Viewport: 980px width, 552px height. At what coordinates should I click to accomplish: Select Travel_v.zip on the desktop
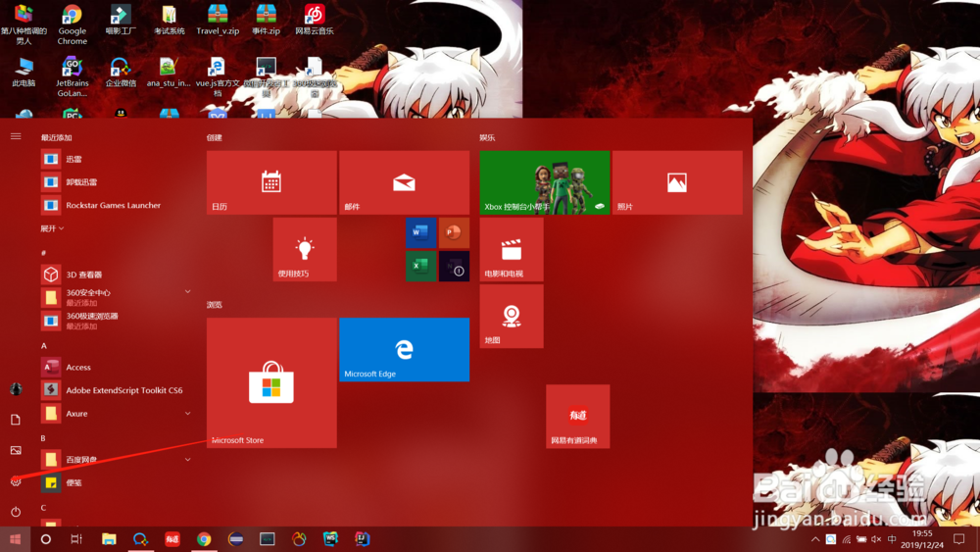pyautogui.click(x=218, y=20)
